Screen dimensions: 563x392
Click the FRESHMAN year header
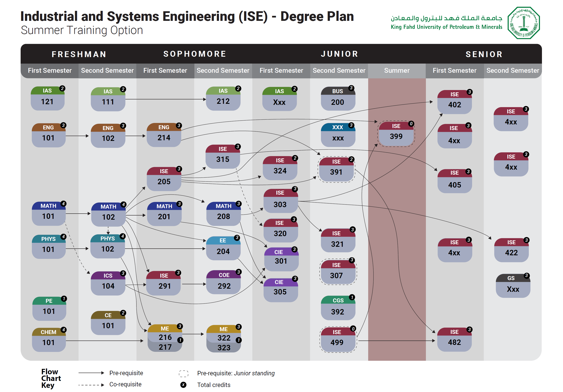[x=79, y=54]
